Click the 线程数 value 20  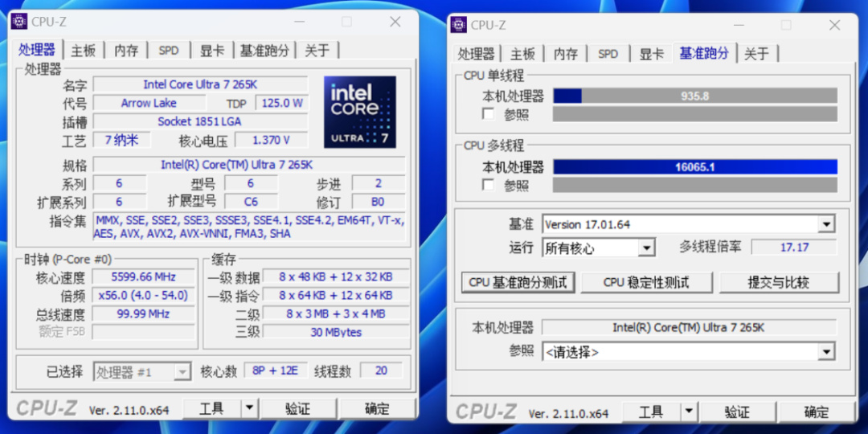[382, 371]
